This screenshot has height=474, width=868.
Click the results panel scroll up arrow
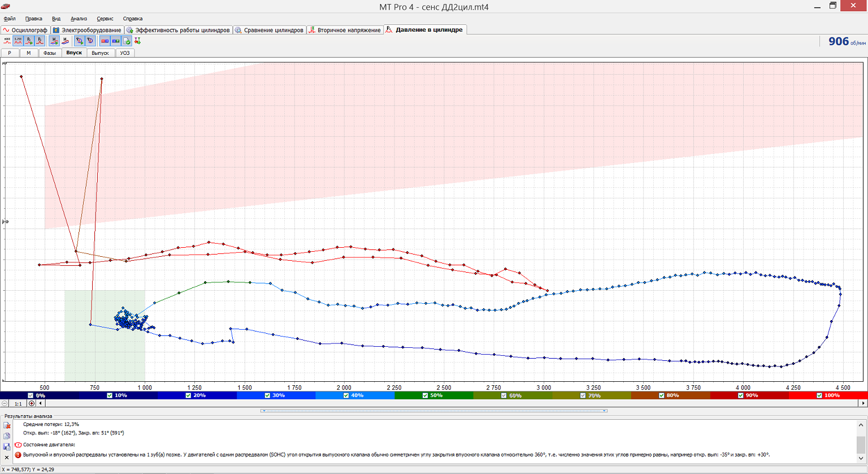[x=861, y=425]
